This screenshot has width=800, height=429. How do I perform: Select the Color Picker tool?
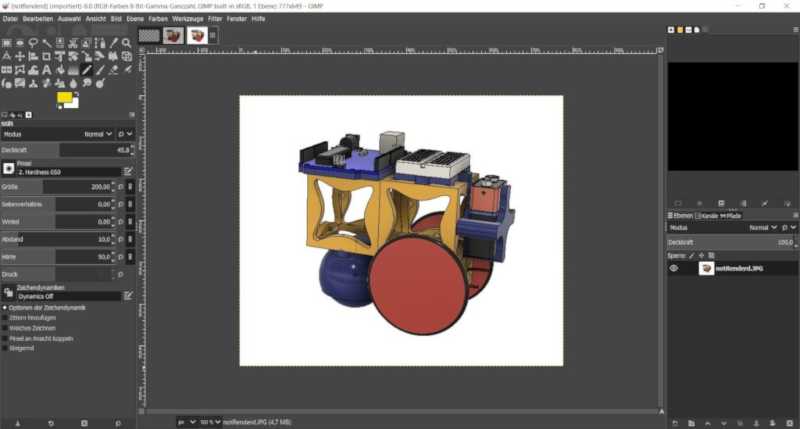tap(113, 43)
